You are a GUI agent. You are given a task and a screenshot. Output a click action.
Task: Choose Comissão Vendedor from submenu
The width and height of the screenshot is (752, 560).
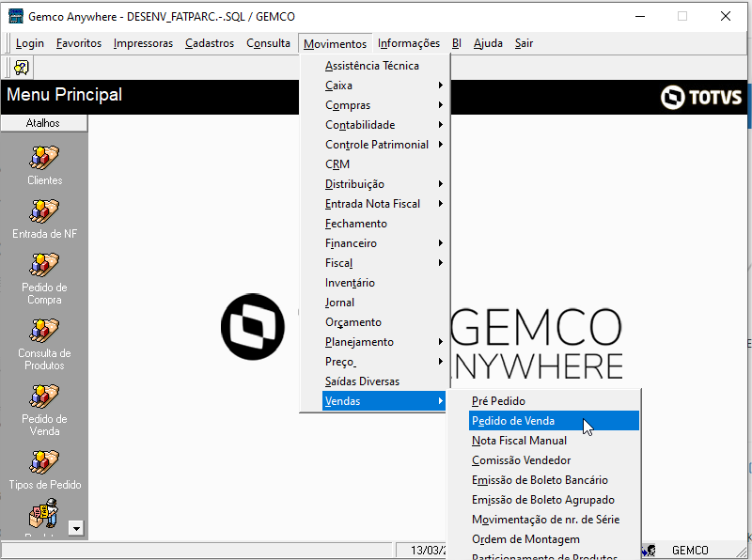(554, 460)
